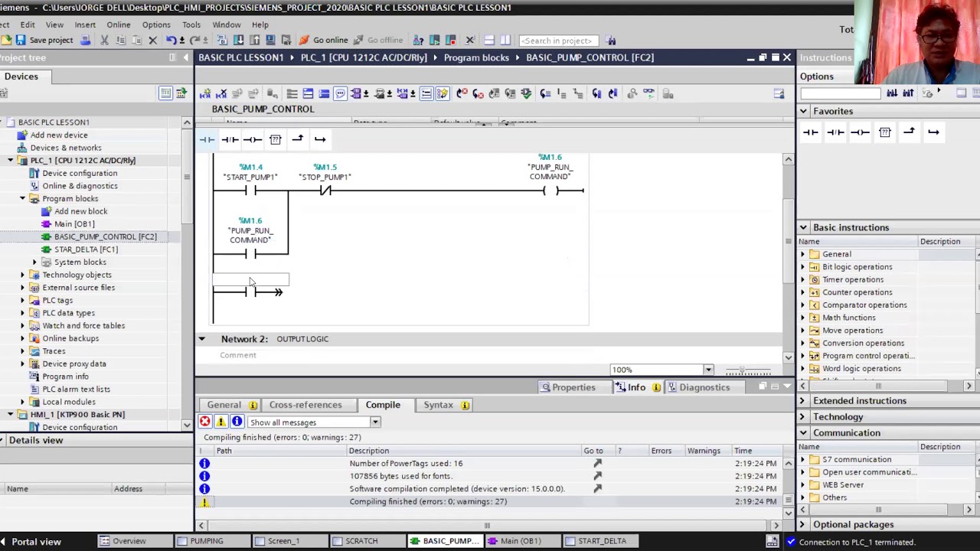Click the Search in project input field

(557, 41)
